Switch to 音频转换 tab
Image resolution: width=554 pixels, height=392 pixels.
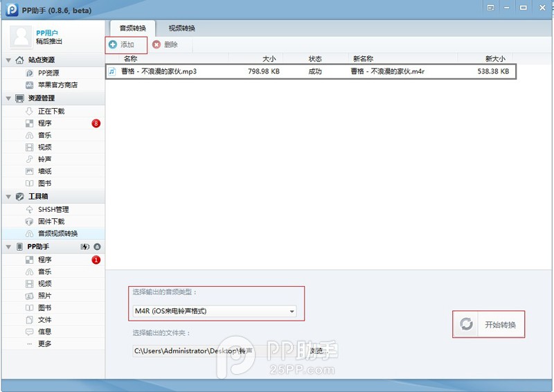[132, 28]
